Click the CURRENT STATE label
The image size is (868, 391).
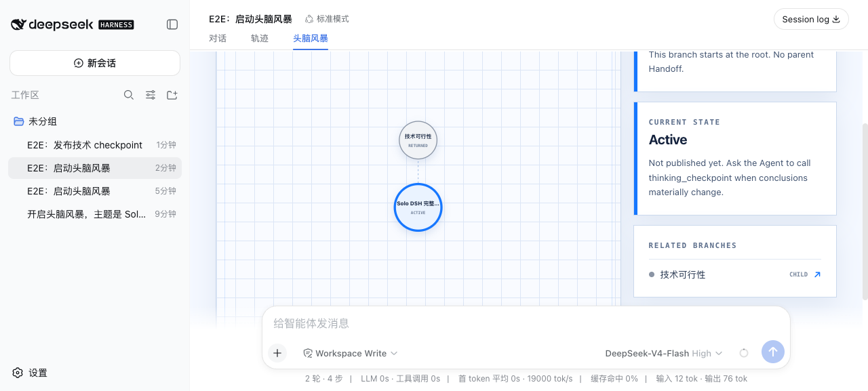tap(684, 122)
